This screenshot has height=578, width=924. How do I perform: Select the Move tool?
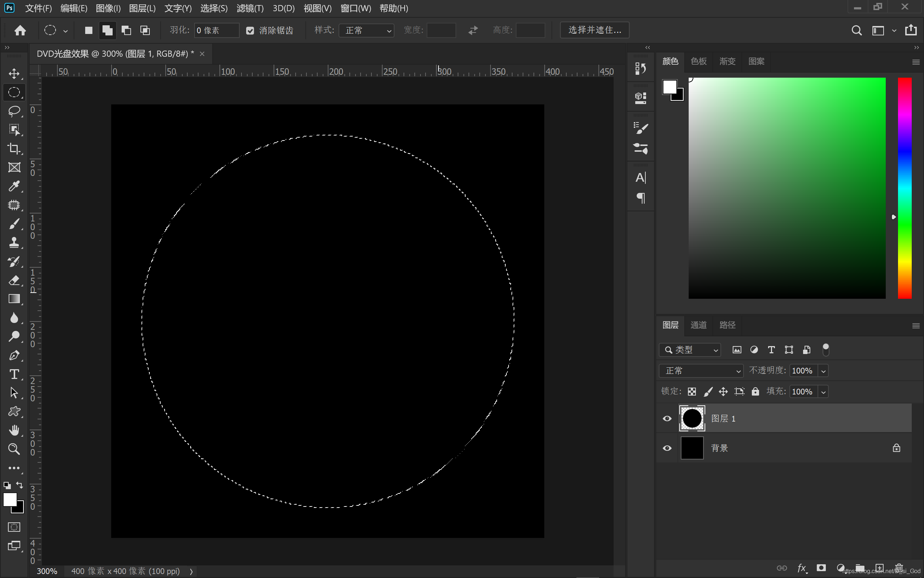[x=14, y=73]
